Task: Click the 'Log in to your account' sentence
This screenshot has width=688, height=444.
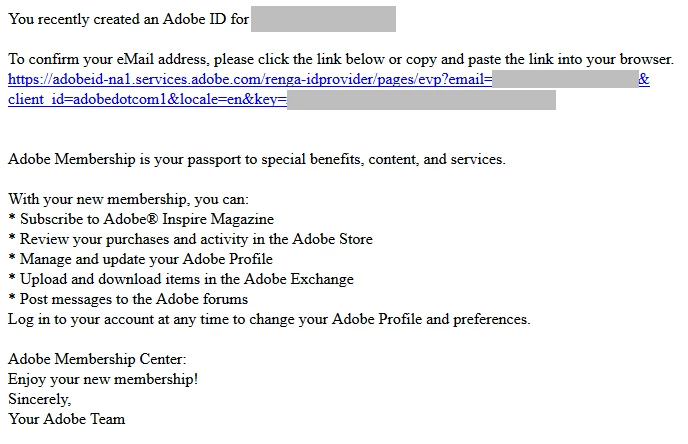Action: click(x=269, y=319)
